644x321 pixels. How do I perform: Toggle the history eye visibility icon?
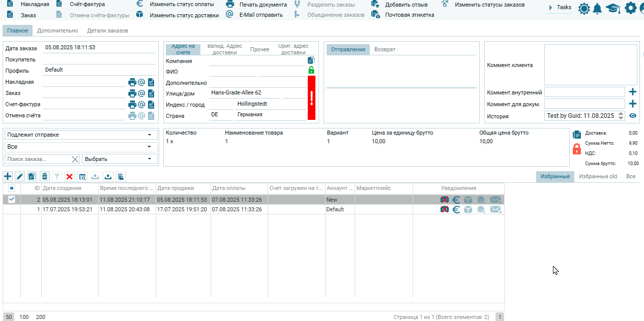[x=633, y=116]
